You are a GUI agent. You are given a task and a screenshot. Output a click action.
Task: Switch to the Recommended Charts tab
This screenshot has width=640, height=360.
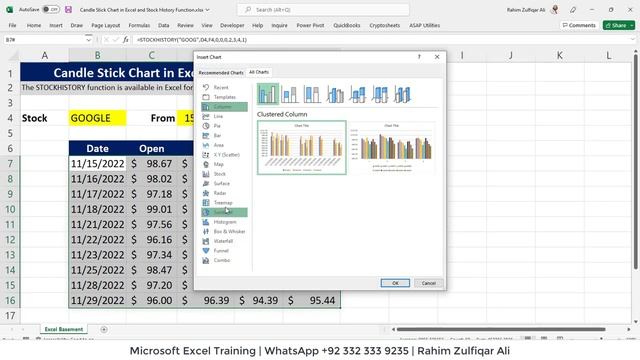[x=221, y=73]
